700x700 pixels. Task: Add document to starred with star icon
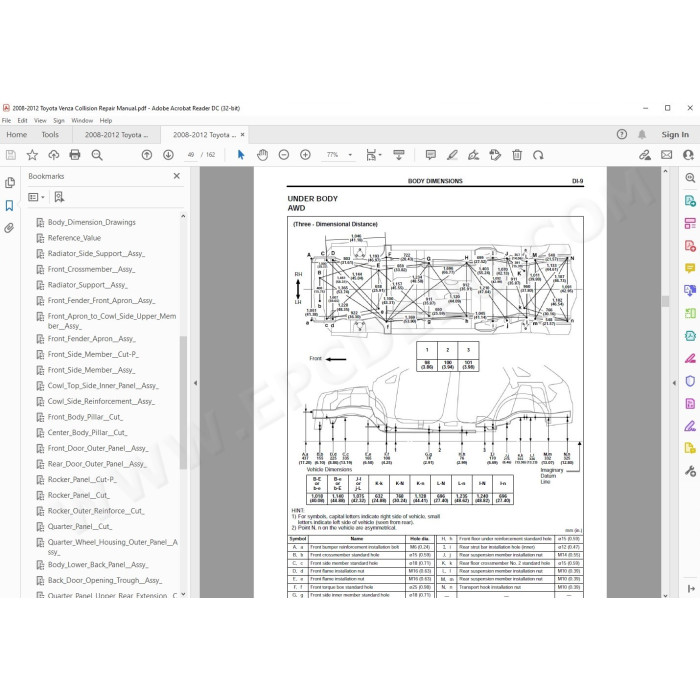32,155
